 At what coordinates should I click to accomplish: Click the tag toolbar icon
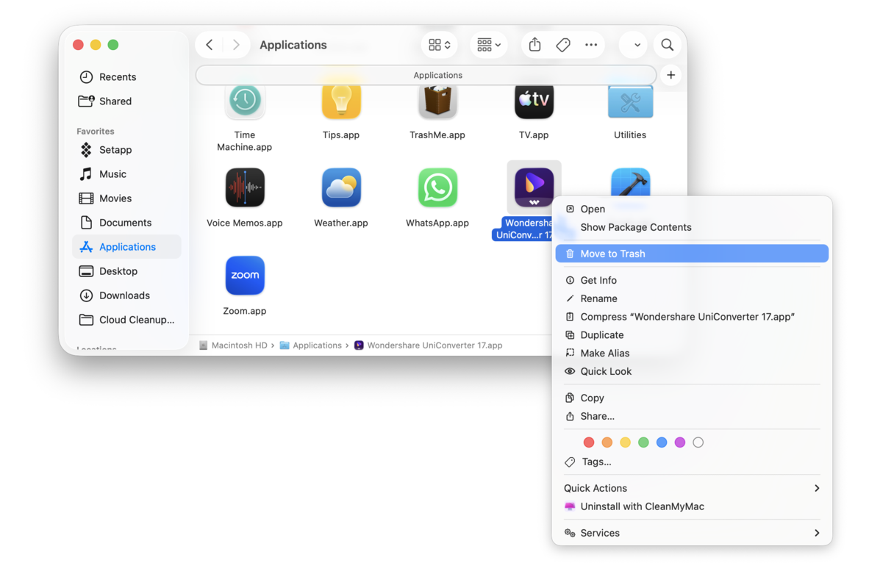[x=563, y=45]
